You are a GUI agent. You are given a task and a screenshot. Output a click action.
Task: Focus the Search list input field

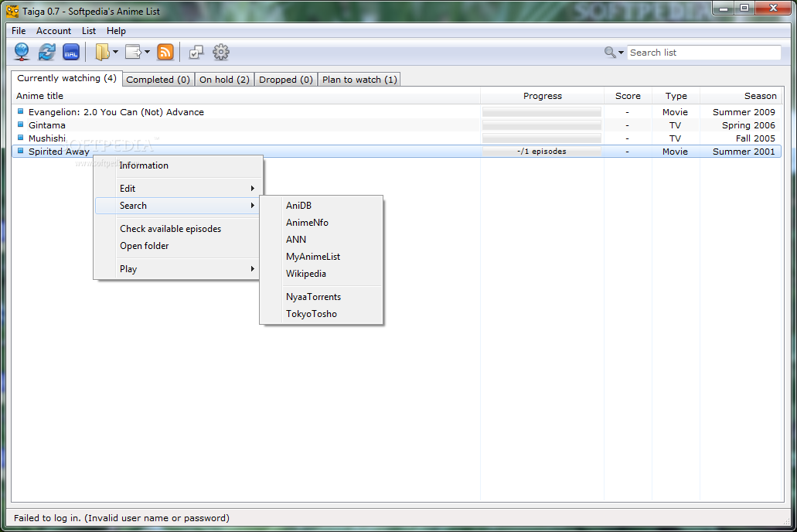pos(703,53)
